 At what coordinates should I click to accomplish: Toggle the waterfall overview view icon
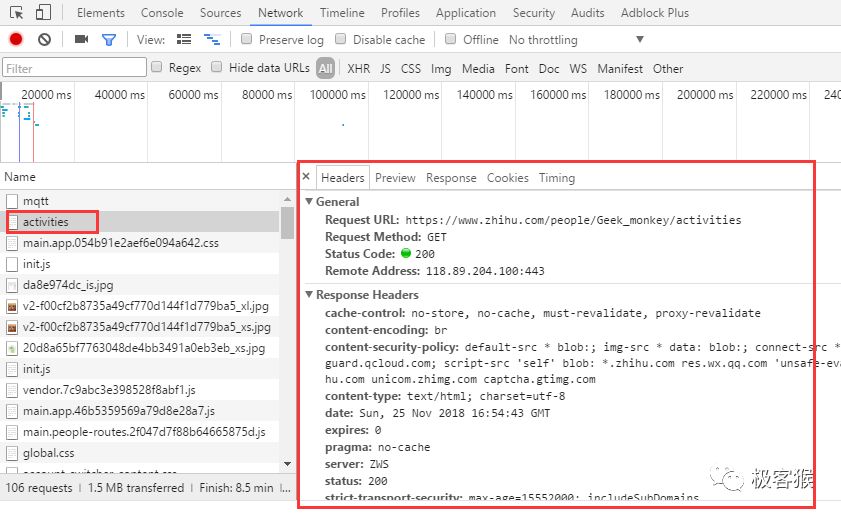pyautogui.click(x=212, y=39)
